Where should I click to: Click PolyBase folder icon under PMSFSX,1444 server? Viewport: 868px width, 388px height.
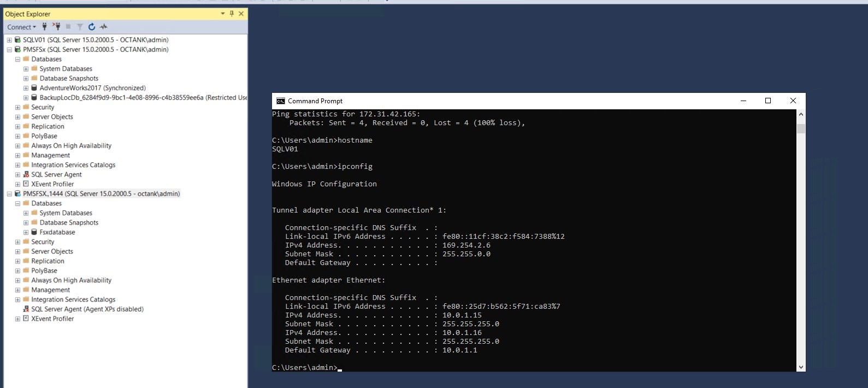26,271
